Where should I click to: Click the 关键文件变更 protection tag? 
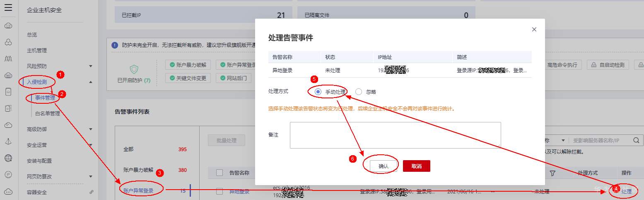(188, 78)
